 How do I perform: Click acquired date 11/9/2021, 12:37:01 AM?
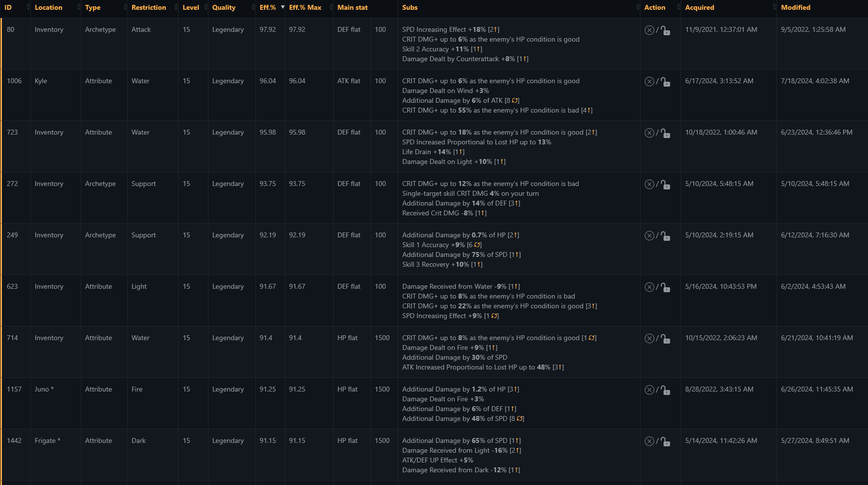[721, 29]
